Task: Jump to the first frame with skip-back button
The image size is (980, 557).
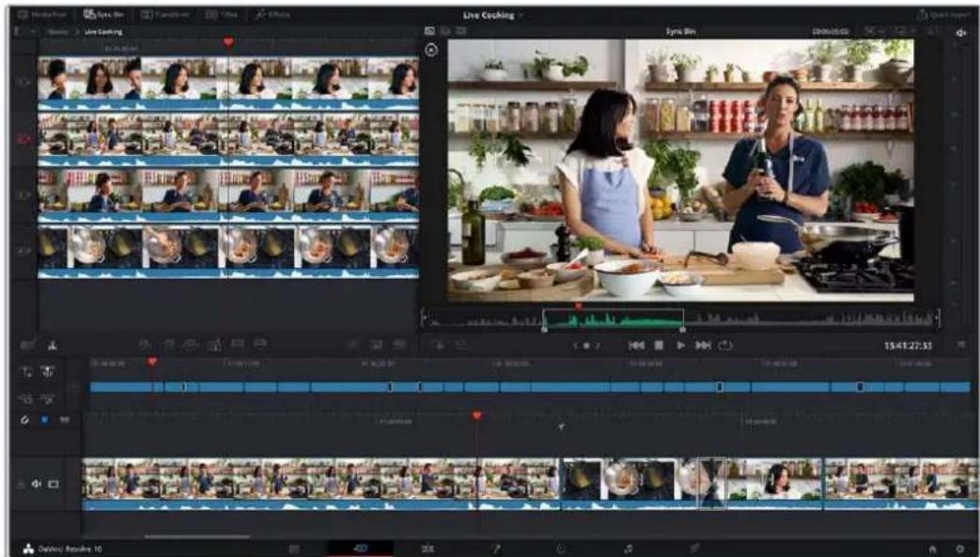Action: 636,345
